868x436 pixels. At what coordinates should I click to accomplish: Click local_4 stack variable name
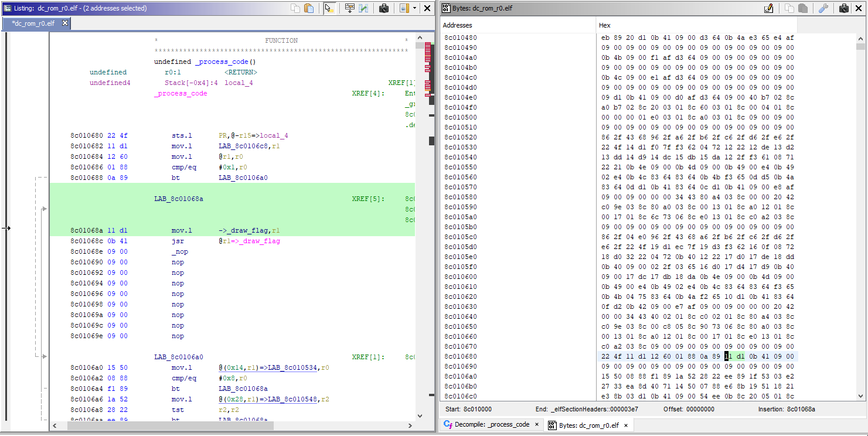pyautogui.click(x=239, y=83)
